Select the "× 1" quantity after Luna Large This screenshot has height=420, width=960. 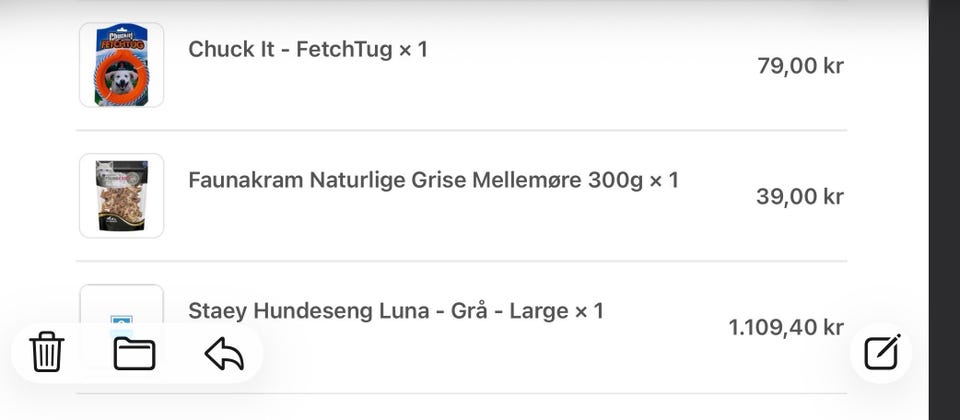(589, 311)
